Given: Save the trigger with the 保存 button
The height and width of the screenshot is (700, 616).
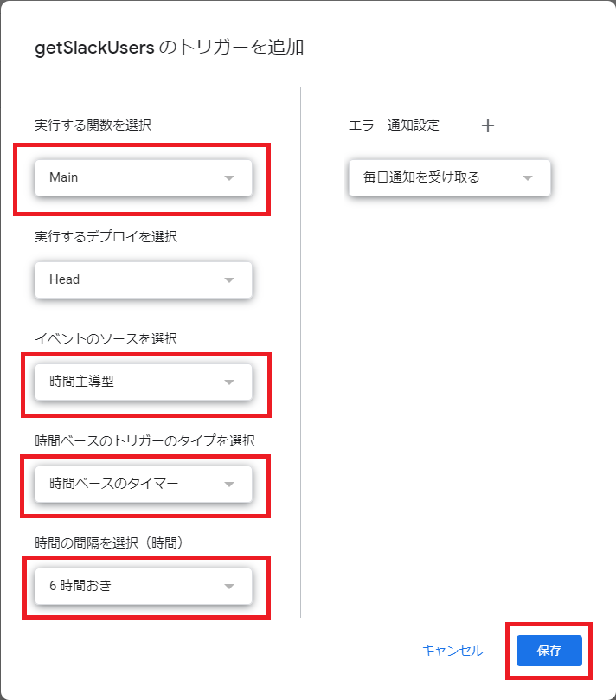Looking at the screenshot, I should (549, 651).
